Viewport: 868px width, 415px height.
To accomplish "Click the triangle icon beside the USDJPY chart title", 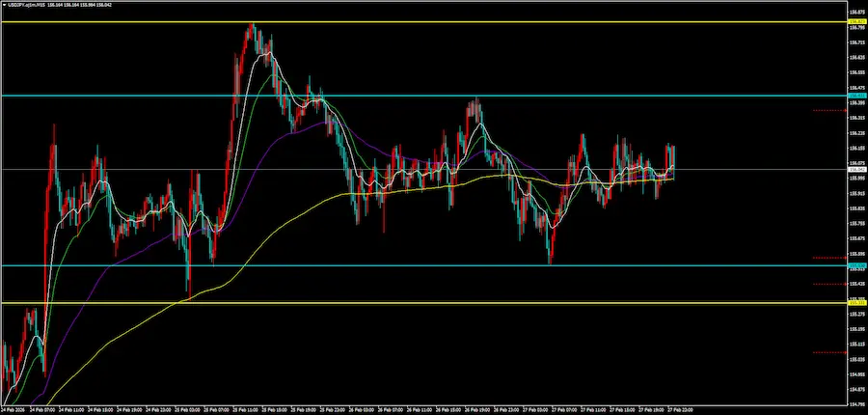I will pos(4,4).
